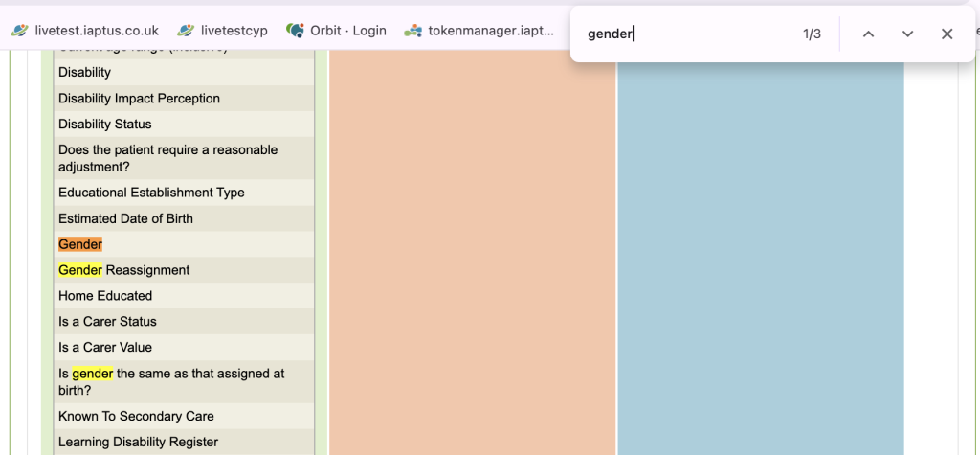Click the Estimated Date of Birth item
The height and width of the screenshot is (455, 980).
point(125,218)
